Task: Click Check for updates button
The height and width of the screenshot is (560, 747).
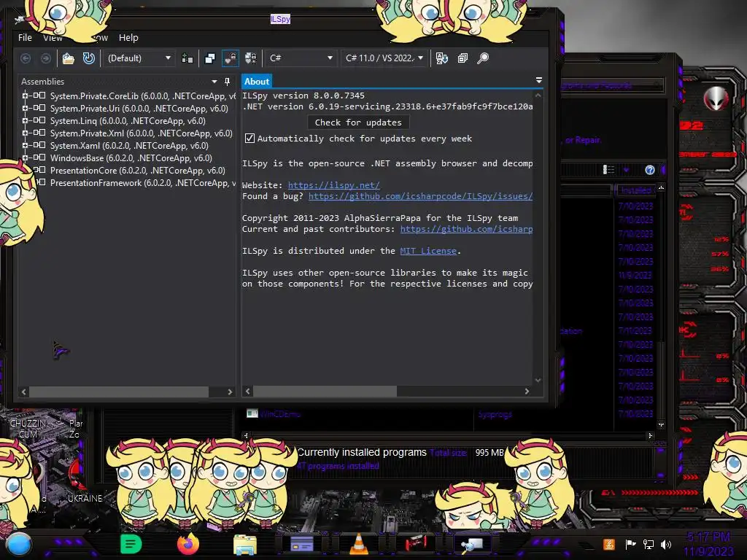Action: click(x=358, y=122)
